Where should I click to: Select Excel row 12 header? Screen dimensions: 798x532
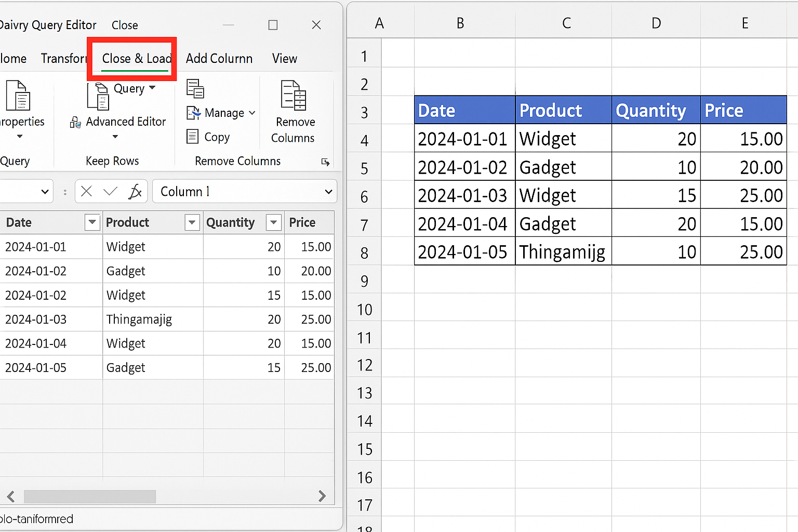click(364, 365)
